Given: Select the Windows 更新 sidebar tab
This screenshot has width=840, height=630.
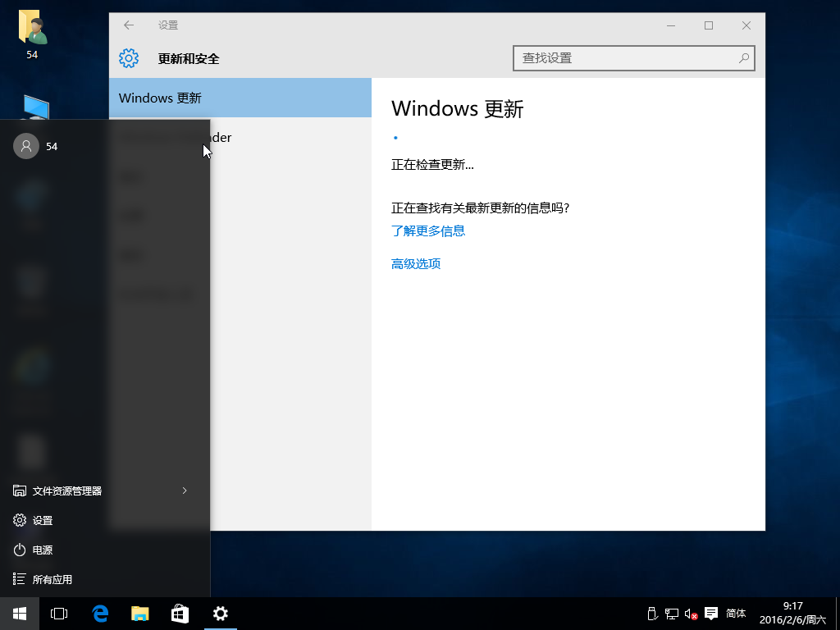Looking at the screenshot, I should pyautogui.click(x=240, y=98).
